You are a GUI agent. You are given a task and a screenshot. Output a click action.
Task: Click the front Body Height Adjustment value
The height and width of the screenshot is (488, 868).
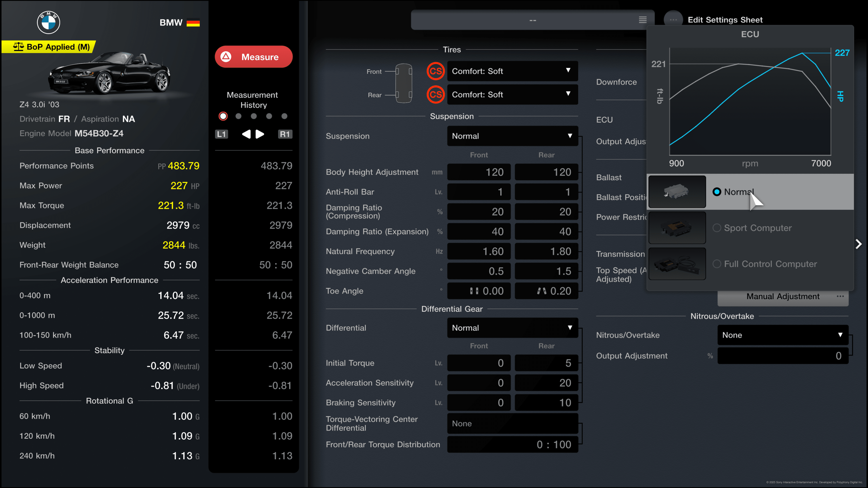pyautogui.click(x=479, y=172)
